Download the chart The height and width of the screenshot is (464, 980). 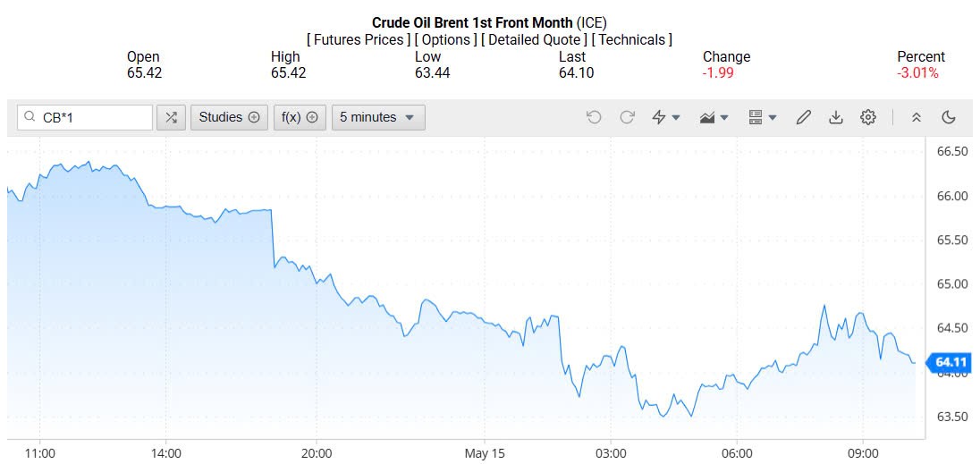[836, 117]
